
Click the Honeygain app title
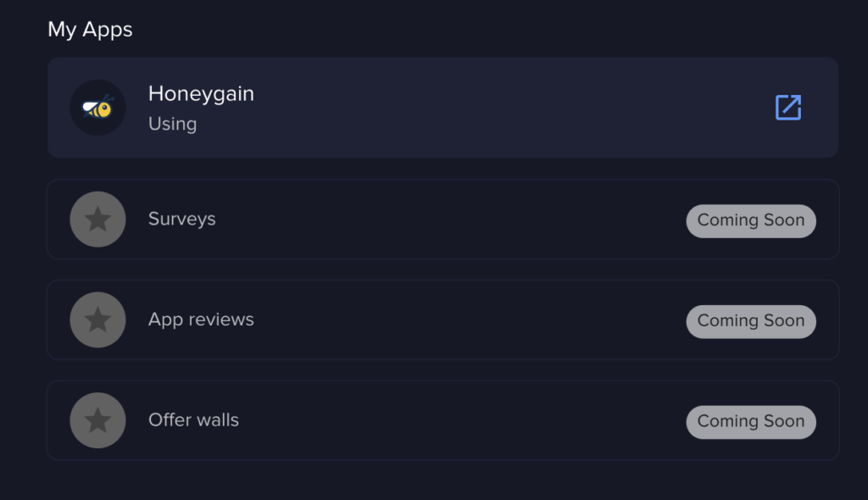point(201,94)
